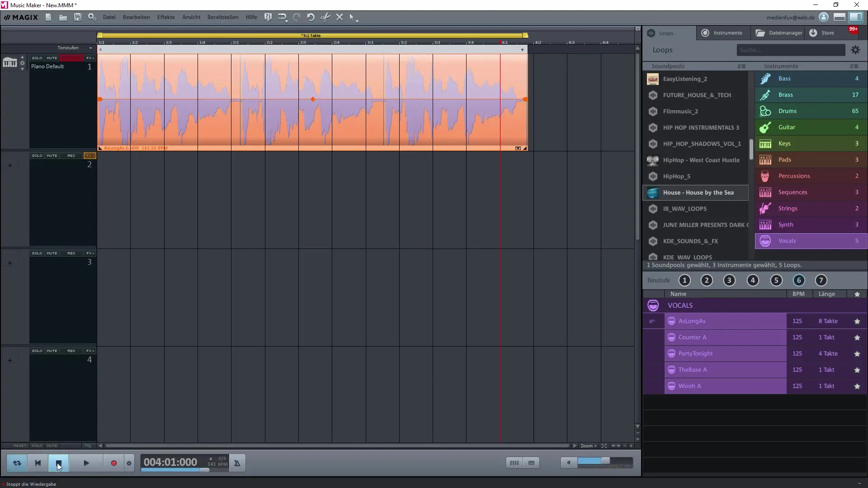Add instrument to track 2 with plus
This screenshot has height=488, width=868.
(10, 165)
